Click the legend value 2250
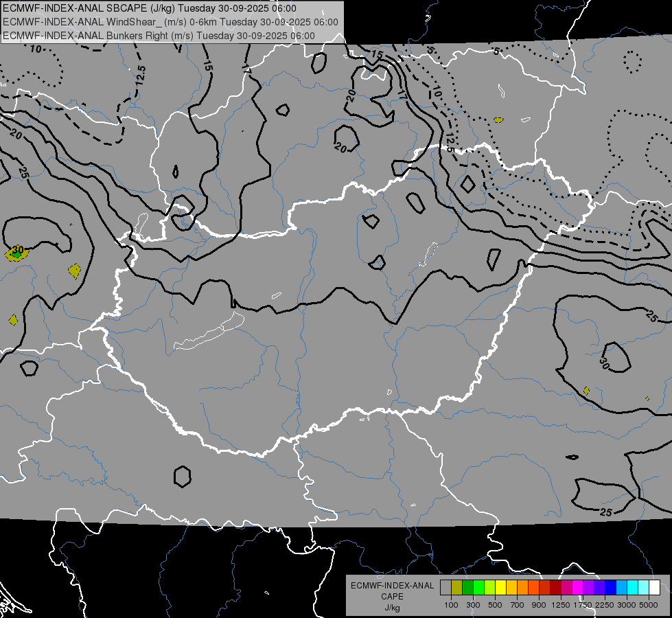Viewport: 672px width, 618px height. tap(605, 605)
